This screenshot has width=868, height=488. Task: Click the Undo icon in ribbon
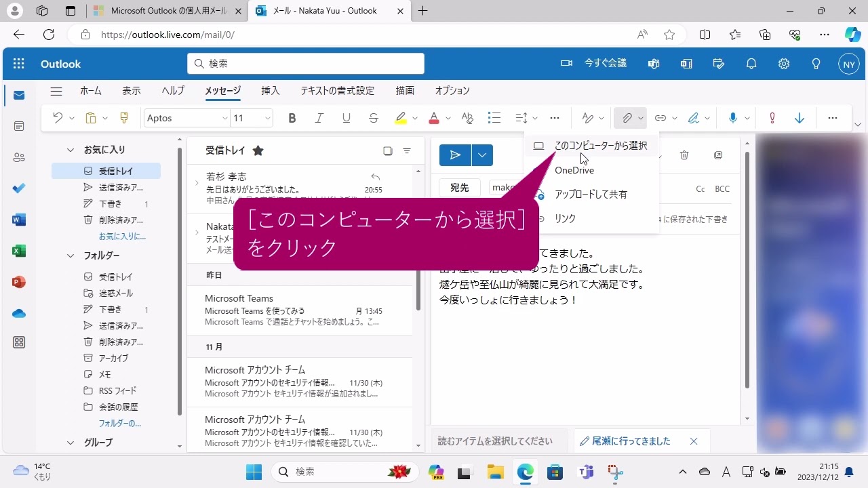click(x=58, y=118)
